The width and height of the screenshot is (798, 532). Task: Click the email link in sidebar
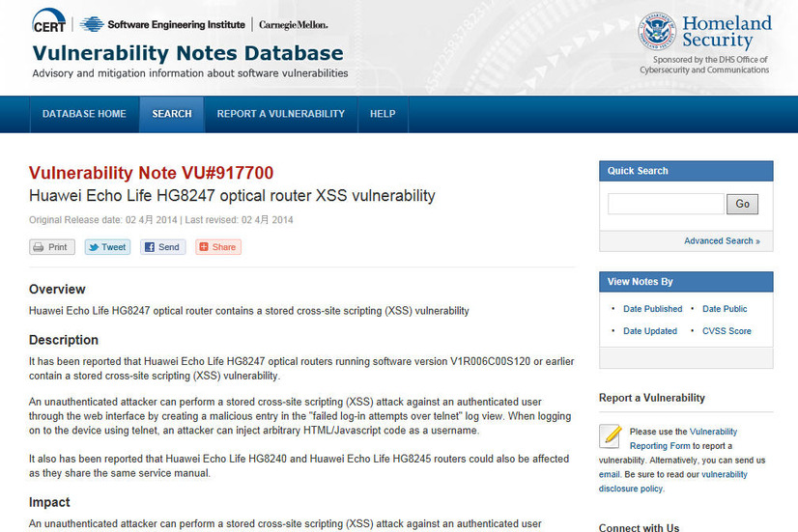(610, 474)
